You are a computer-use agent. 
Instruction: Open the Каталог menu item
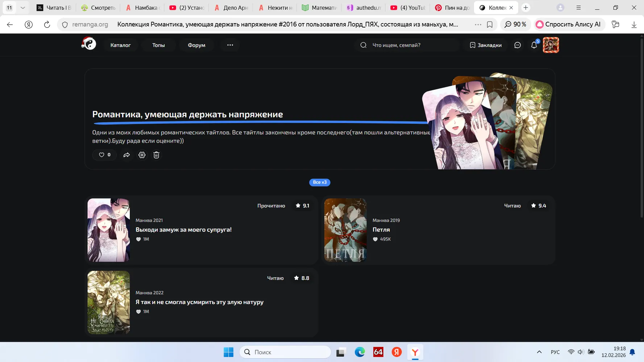pyautogui.click(x=120, y=45)
